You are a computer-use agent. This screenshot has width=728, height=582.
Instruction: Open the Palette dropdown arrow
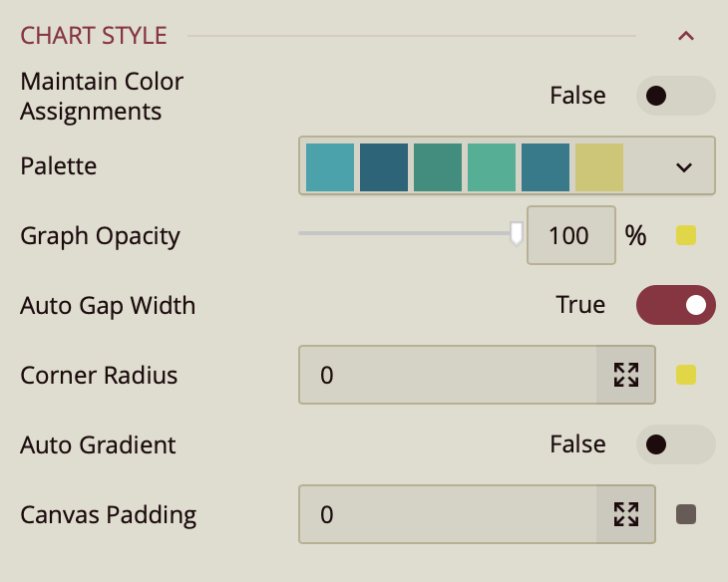click(684, 166)
